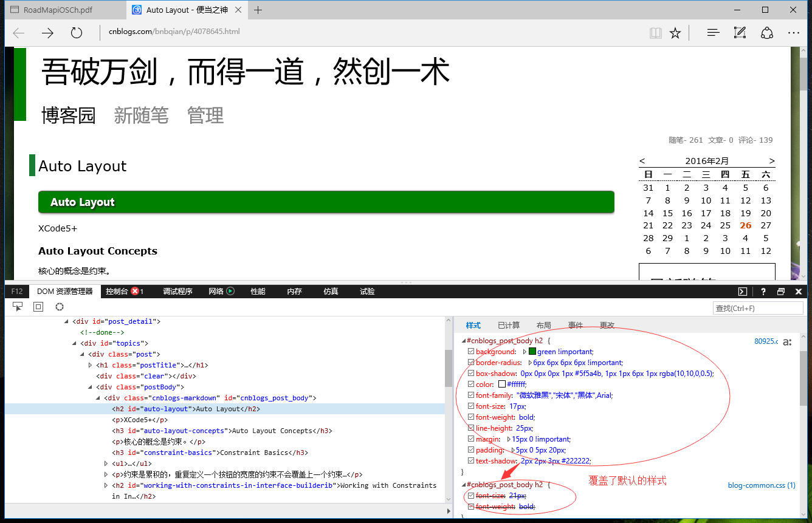Image resolution: width=812 pixels, height=523 pixels.
Task: Undock the developer tools panel
Action: (x=781, y=292)
